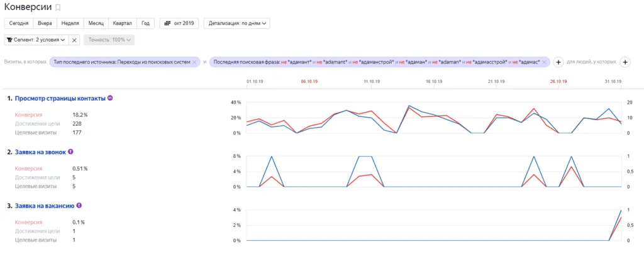Screen dimensions: 644x261
Task: Edit the Тип последнего источника condition
Action: (x=121, y=62)
